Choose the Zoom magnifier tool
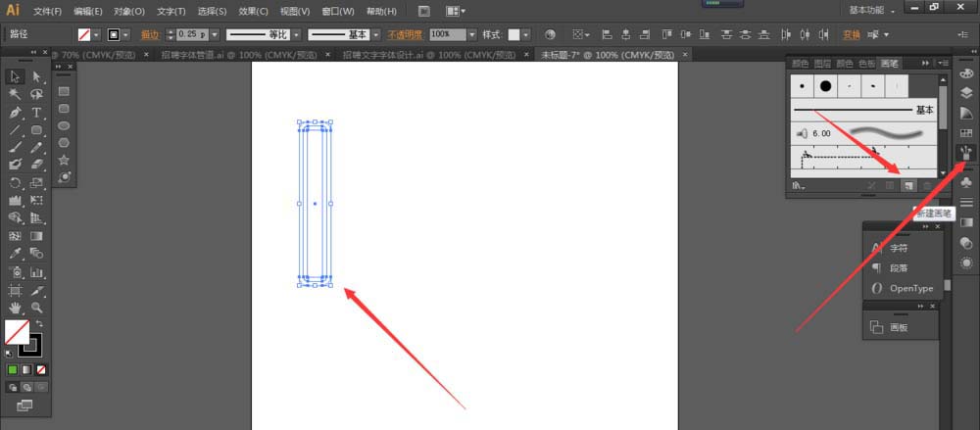Viewport: 980px width, 430px height. (37, 308)
